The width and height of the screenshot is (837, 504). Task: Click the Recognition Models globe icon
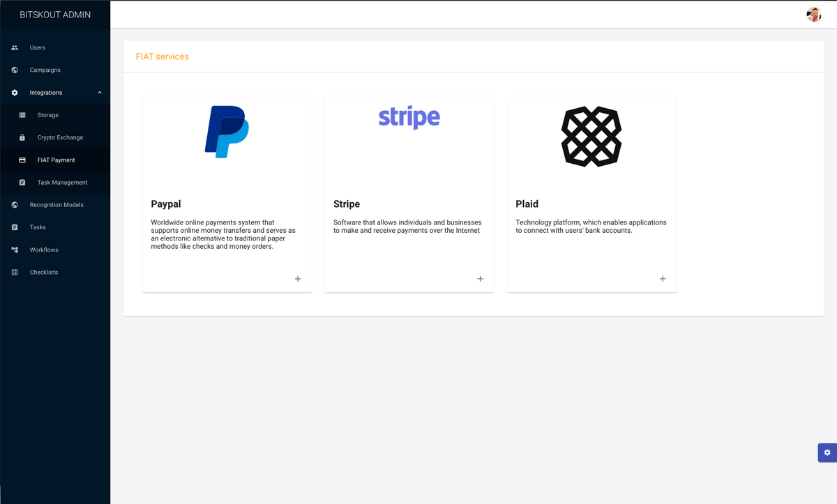click(15, 205)
